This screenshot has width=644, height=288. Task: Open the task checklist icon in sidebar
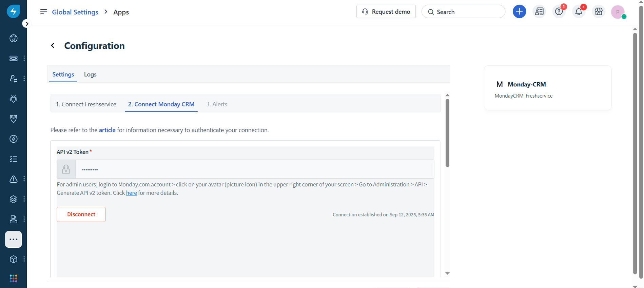(13, 159)
